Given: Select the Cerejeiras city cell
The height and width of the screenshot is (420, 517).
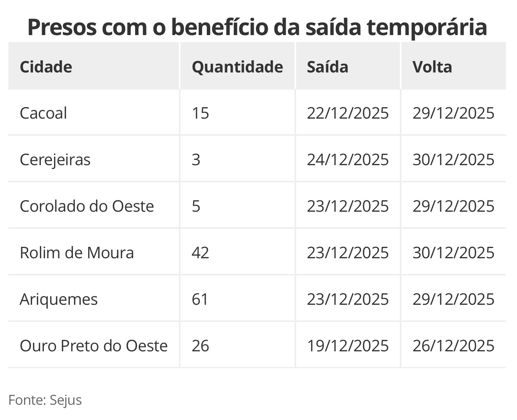Looking at the screenshot, I should [x=55, y=160].
